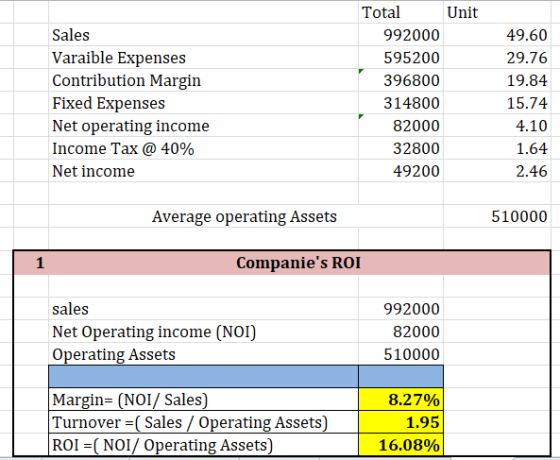Image resolution: width=560 pixels, height=460 pixels.
Task: Select the section number '1' cell
Action: 31,263
